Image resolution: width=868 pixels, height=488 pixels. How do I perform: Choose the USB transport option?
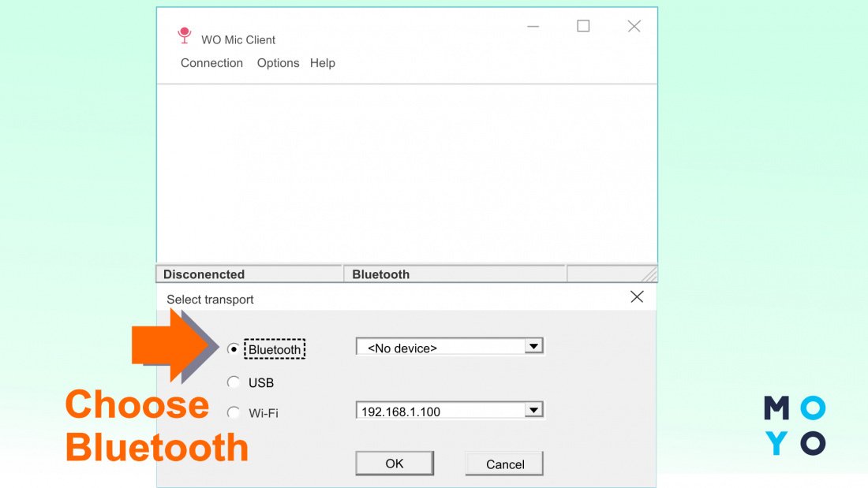tap(233, 382)
